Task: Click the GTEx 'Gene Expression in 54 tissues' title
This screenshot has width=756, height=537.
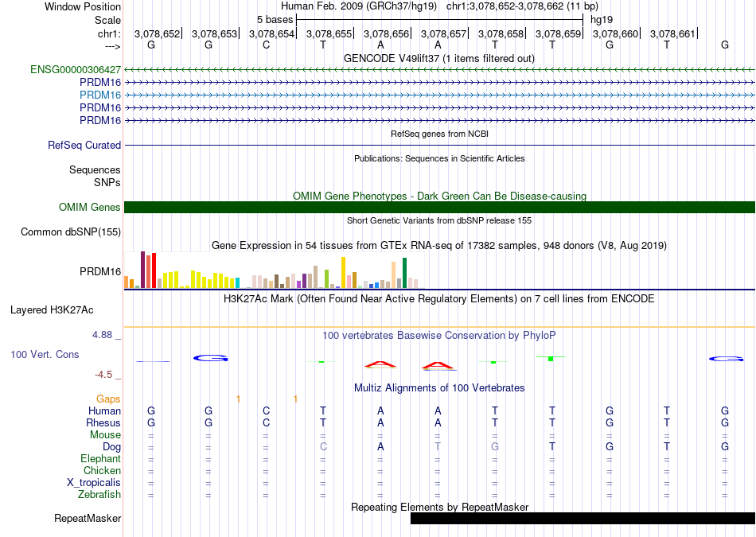Action: pyautogui.click(x=439, y=245)
